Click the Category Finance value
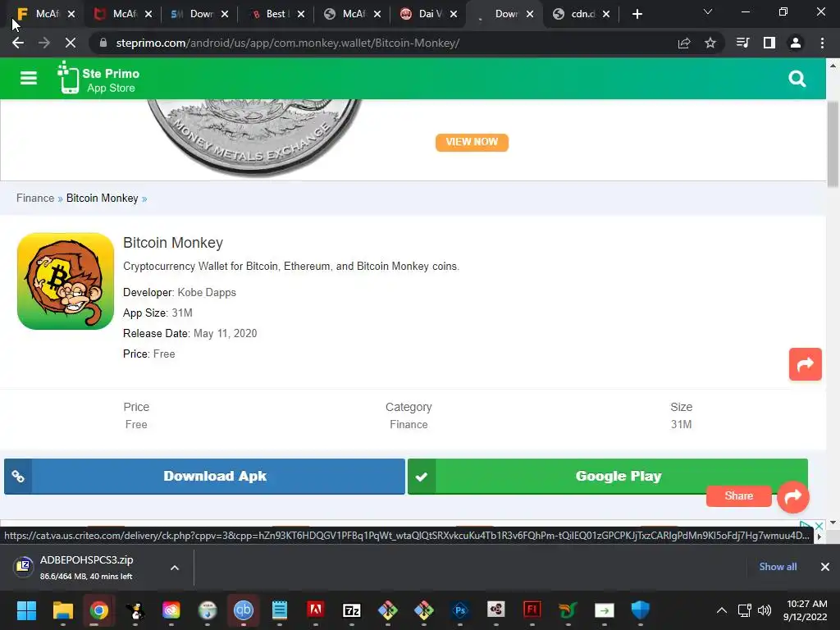Viewport: 840px width, 630px height. click(x=409, y=424)
